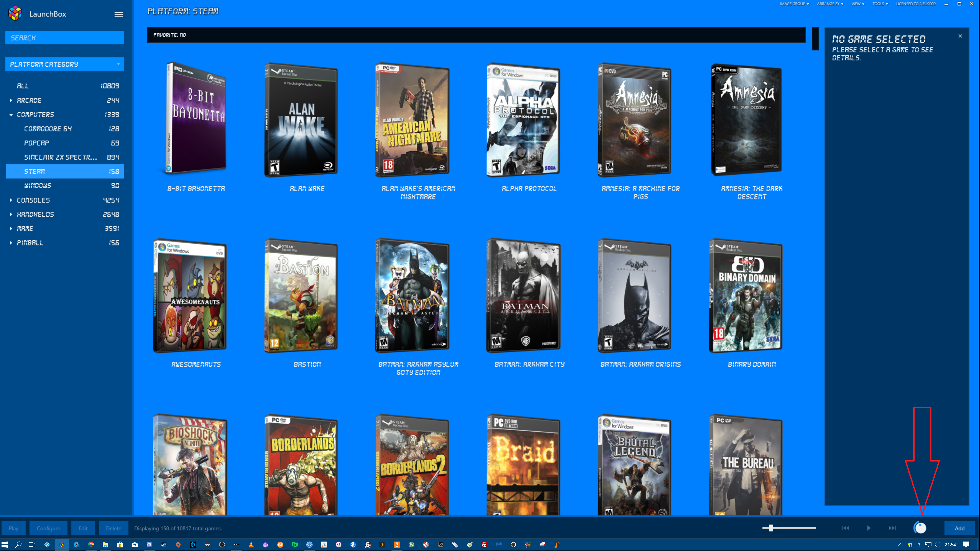Select Amnesia: A Machine for Pigs cover
980x551 pixels.
tap(634, 120)
